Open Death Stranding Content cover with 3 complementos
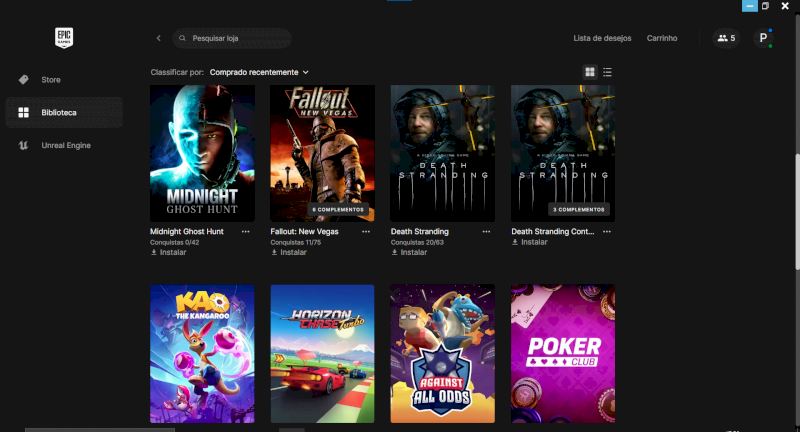 [x=563, y=154]
